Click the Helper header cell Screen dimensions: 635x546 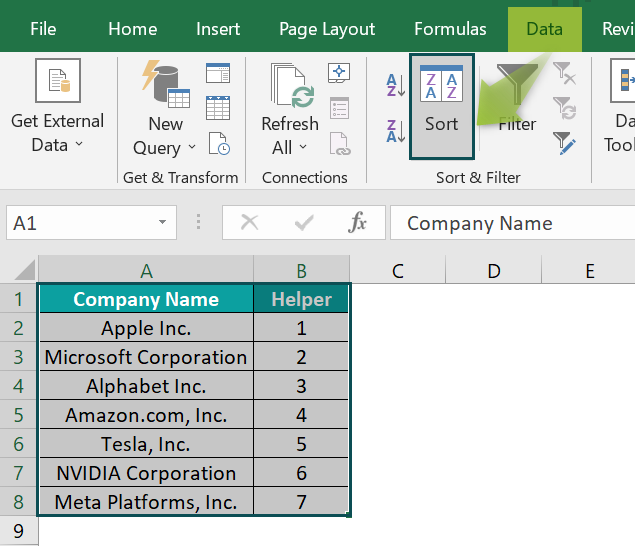[x=301, y=299]
